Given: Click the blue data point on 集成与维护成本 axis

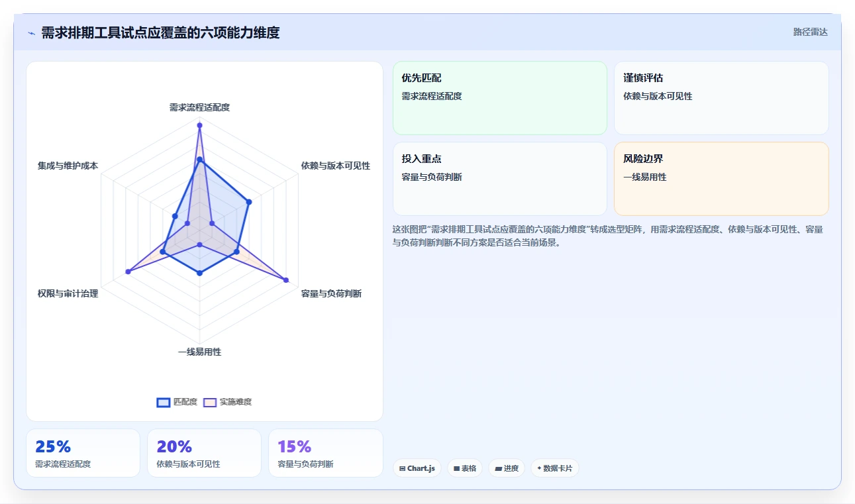Looking at the screenshot, I should pyautogui.click(x=175, y=216).
